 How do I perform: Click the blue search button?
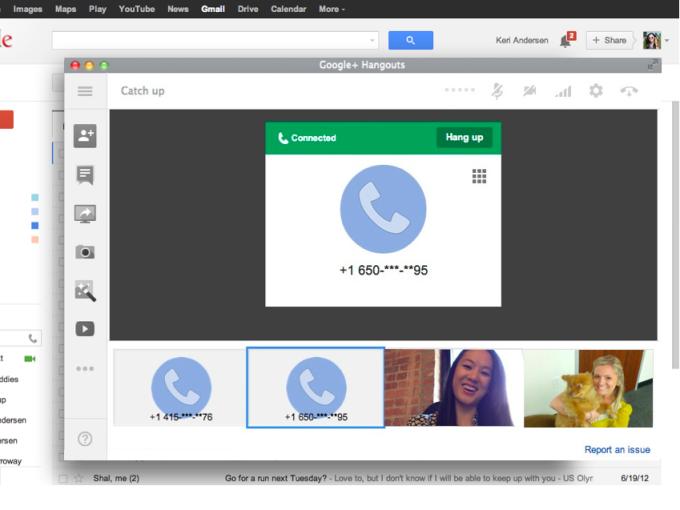pos(410,40)
